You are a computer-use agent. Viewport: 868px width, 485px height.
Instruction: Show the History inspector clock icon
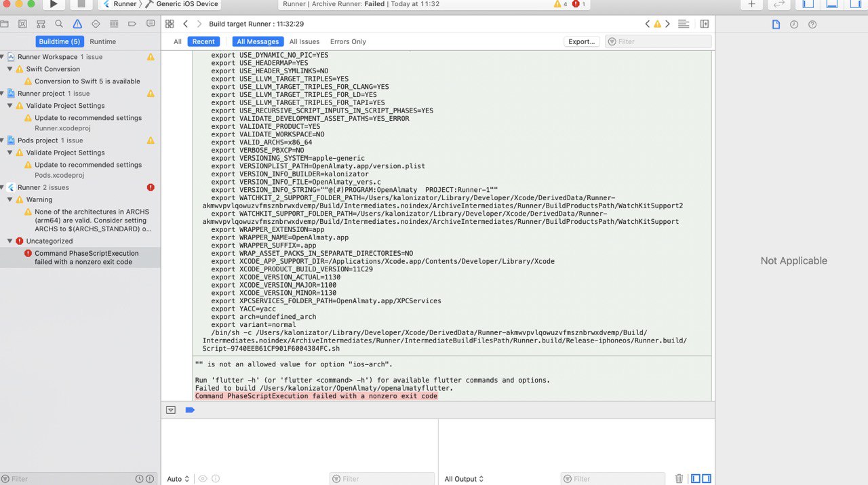point(794,24)
